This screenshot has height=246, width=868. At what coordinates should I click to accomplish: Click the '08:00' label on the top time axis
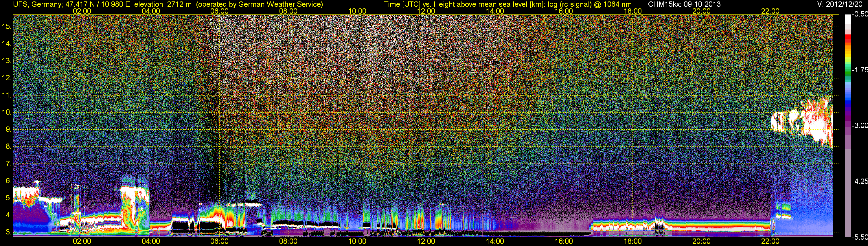[x=288, y=11]
